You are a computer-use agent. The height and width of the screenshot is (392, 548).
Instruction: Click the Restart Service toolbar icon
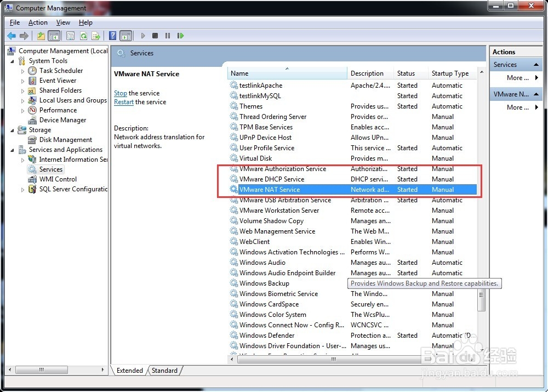point(180,36)
